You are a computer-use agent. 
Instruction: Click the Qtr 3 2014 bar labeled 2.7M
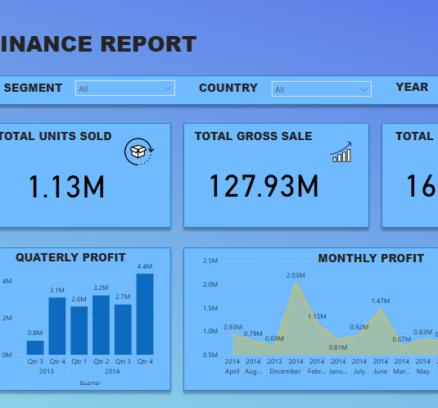(x=123, y=330)
